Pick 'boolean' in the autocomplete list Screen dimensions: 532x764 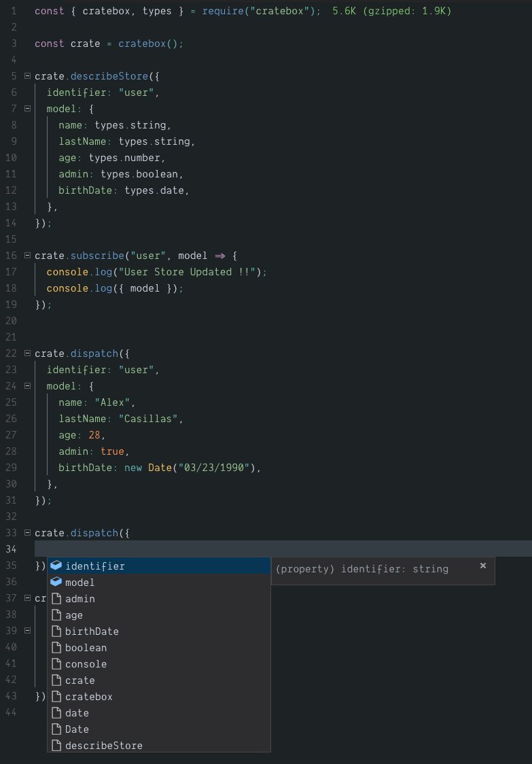click(x=159, y=648)
